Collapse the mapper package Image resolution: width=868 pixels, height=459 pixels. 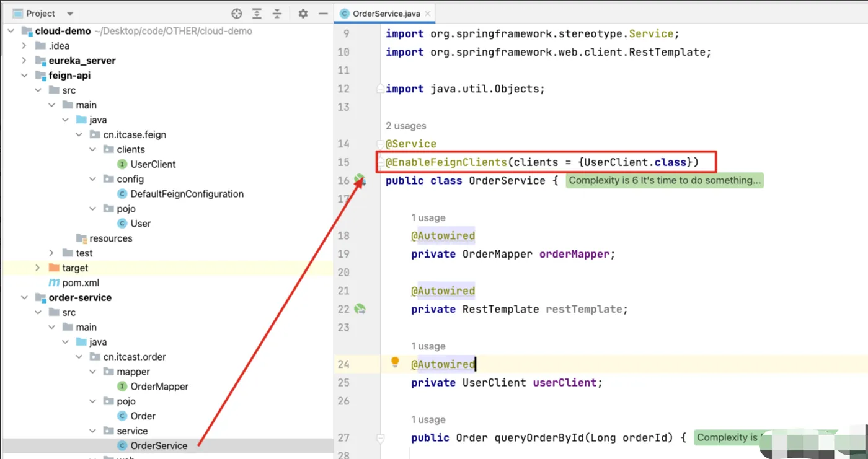click(92, 372)
